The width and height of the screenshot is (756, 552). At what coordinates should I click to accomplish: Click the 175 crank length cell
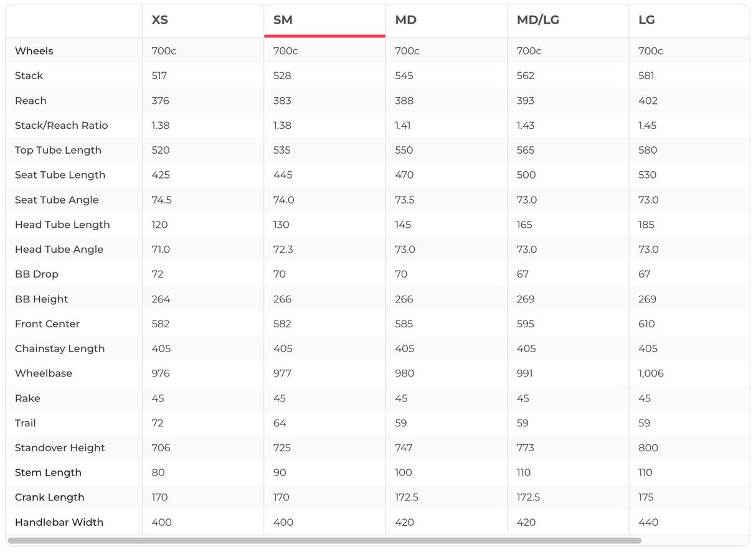pos(646,498)
